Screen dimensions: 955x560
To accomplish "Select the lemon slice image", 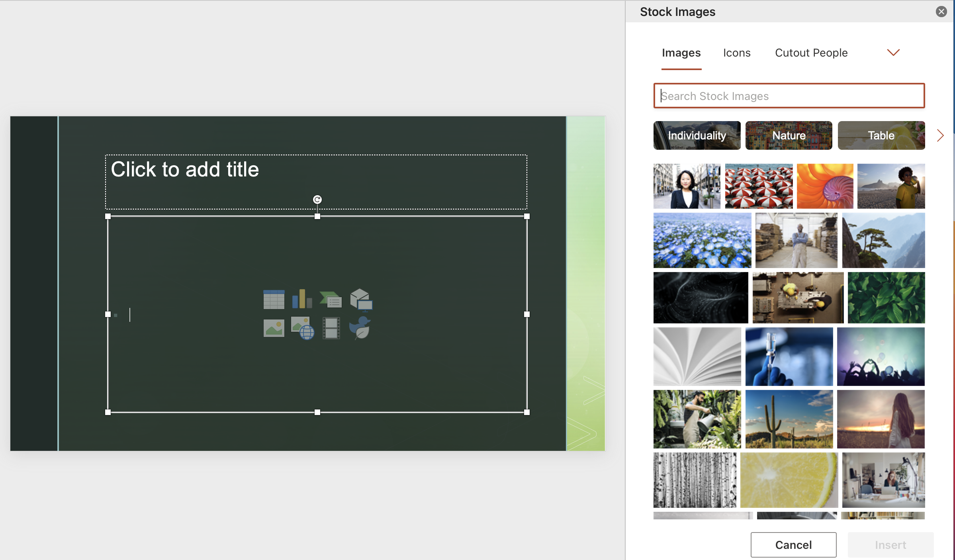I will (789, 480).
